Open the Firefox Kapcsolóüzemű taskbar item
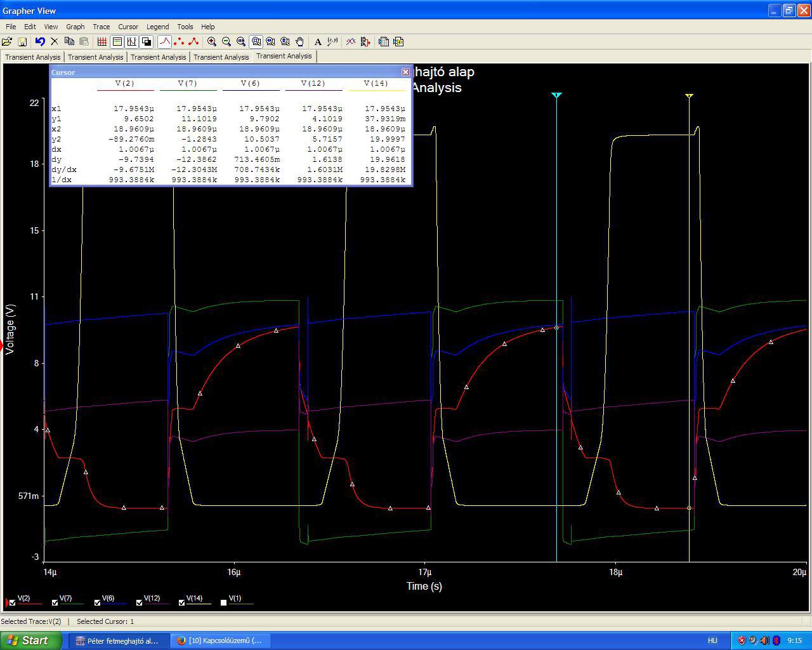This screenshot has height=650, width=812. point(219,640)
